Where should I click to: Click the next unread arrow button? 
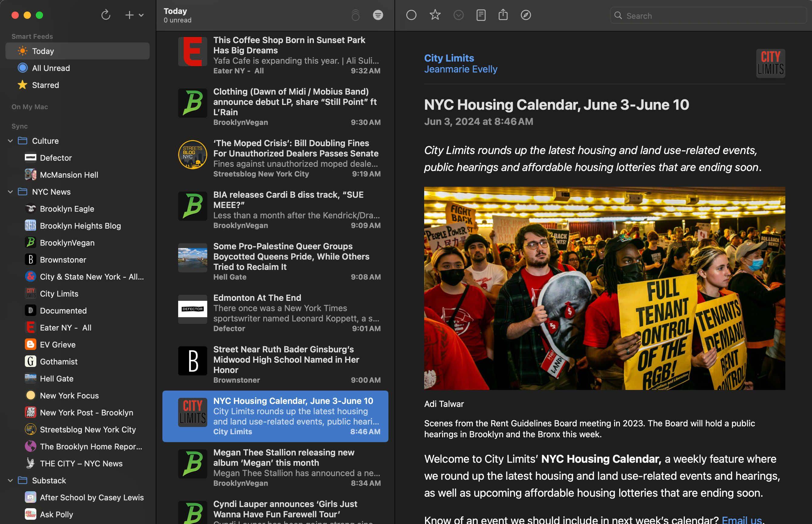(x=458, y=15)
